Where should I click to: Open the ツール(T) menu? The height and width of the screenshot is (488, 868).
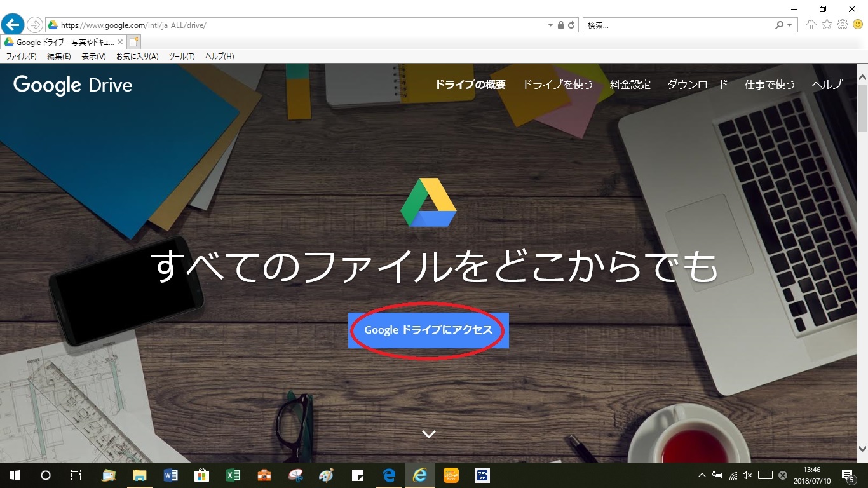click(x=182, y=57)
